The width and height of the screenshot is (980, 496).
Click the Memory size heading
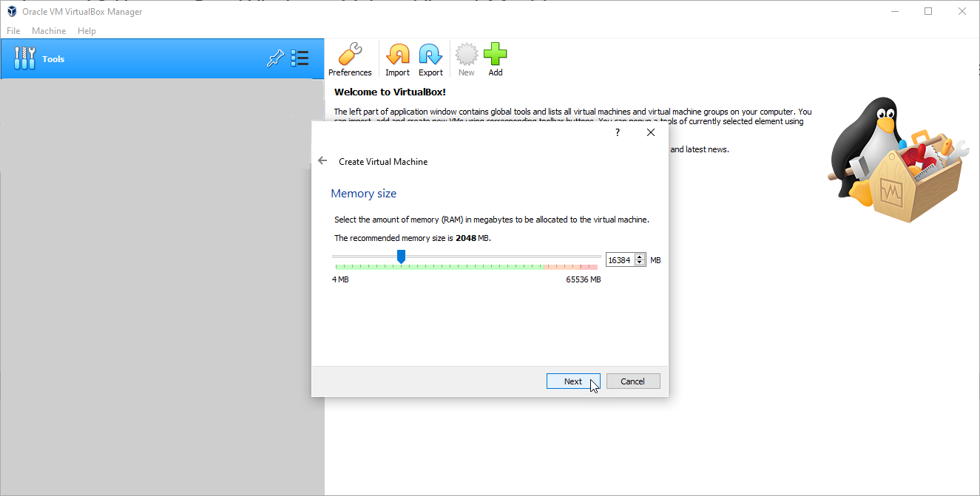[363, 194]
